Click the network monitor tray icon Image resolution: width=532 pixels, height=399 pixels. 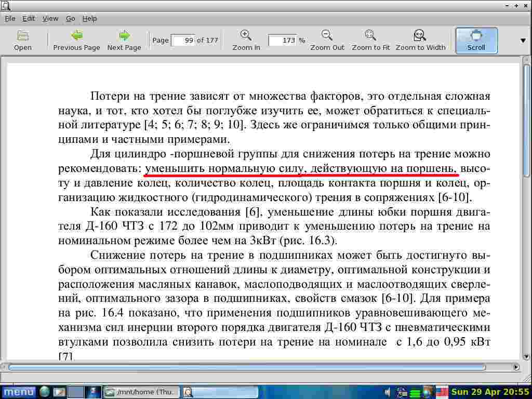point(402,393)
